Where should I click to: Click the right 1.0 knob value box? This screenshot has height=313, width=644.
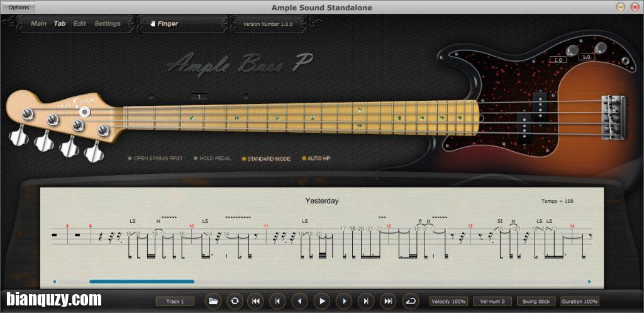(587, 57)
